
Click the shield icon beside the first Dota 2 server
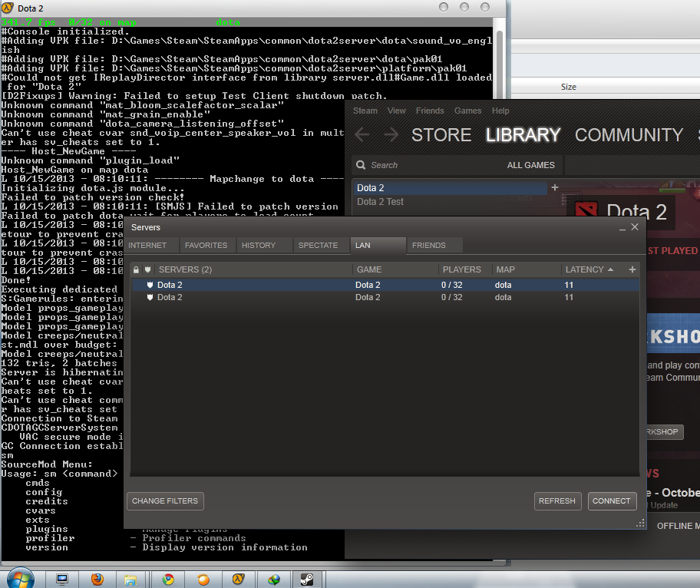[x=149, y=285]
